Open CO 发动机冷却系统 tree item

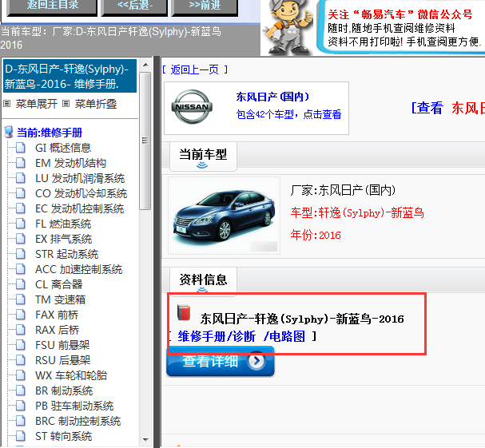(81, 193)
